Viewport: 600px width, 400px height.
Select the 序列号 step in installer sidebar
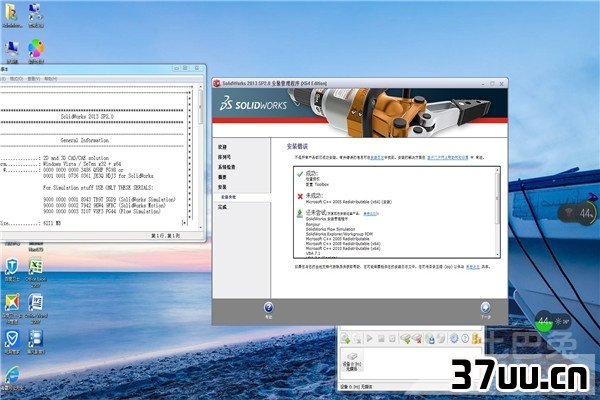coord(224,157)
